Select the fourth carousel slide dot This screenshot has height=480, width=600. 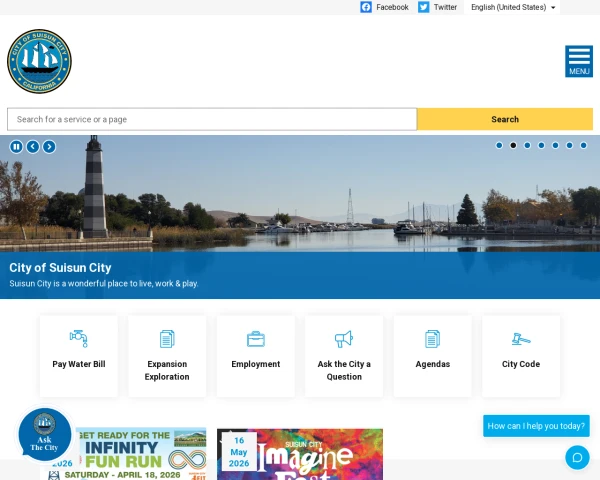(x=542, y=145)
